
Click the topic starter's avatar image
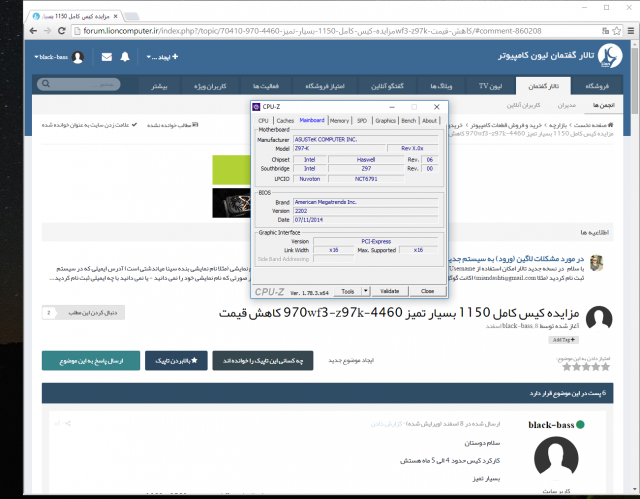coord(597,321)
